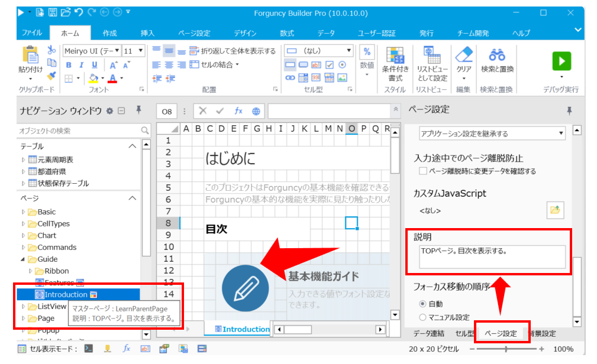Click the custom JavaScript upload folder icon
The height and width of the screenshot is (364, 597).
[555, 210]
